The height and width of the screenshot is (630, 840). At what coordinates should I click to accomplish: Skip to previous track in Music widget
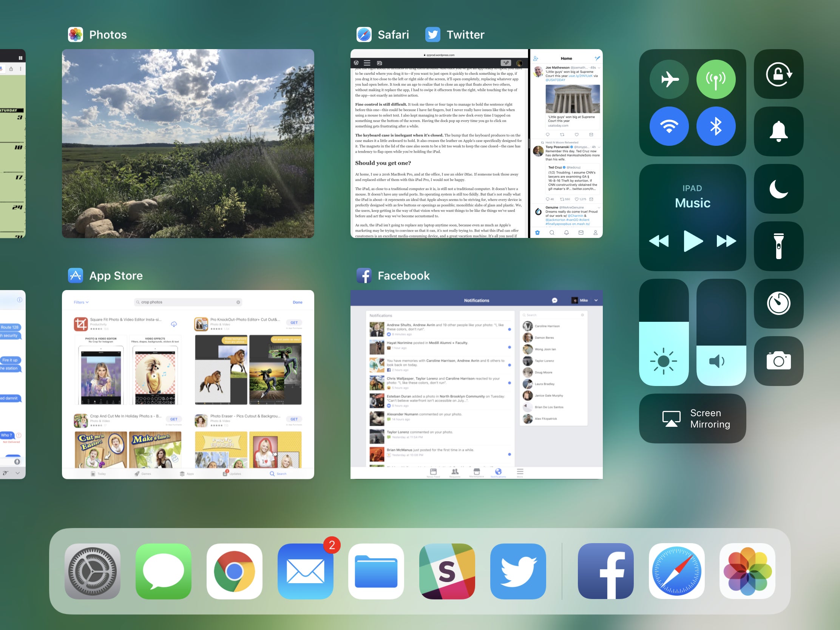pos(659,241)
